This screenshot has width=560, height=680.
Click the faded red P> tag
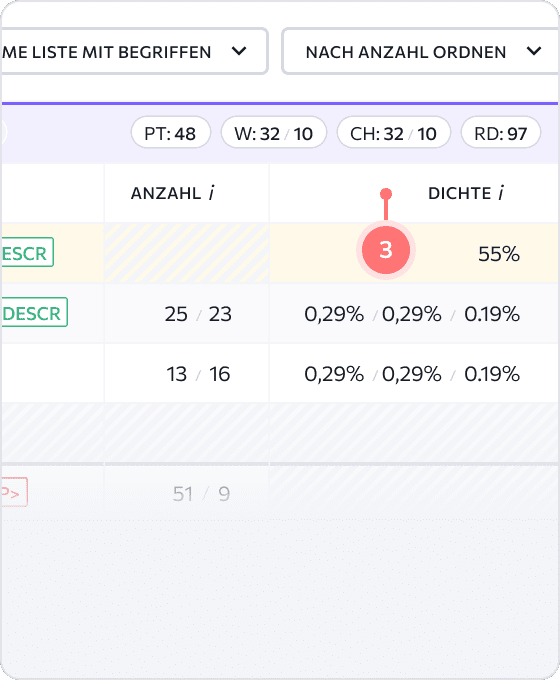point(14,492)
